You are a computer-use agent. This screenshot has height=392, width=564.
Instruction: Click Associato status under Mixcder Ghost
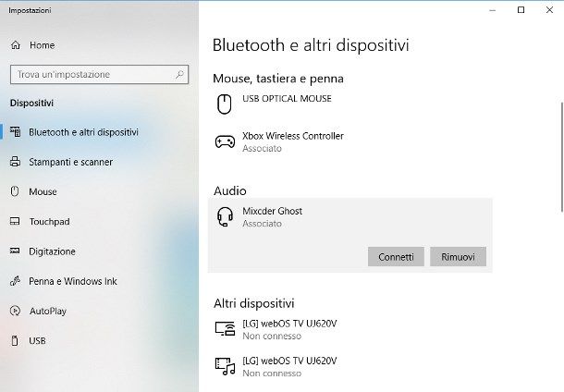[262, 224]
